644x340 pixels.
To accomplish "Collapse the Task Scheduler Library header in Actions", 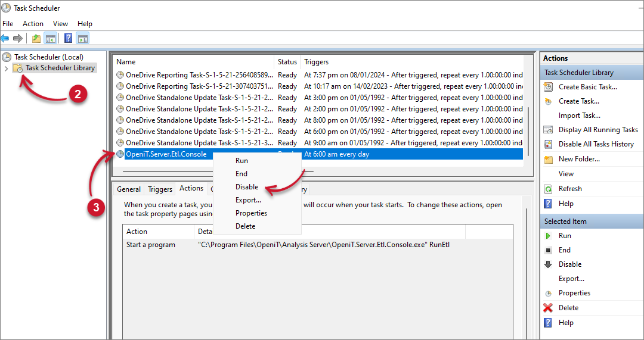I will pyautogui.click(x=592, y=73).
